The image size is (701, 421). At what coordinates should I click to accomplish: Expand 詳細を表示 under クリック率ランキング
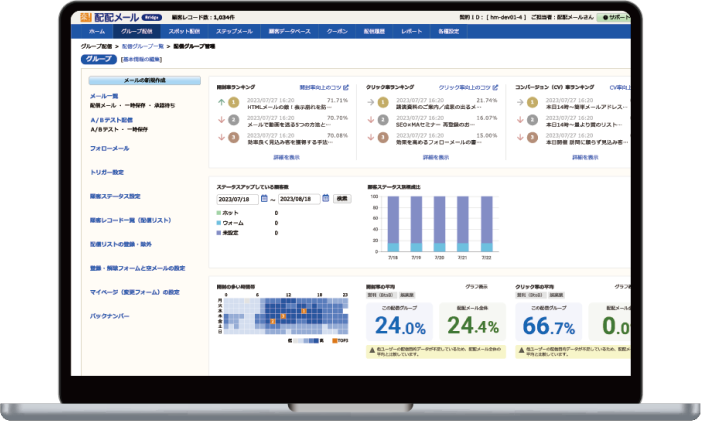[435, 157]
